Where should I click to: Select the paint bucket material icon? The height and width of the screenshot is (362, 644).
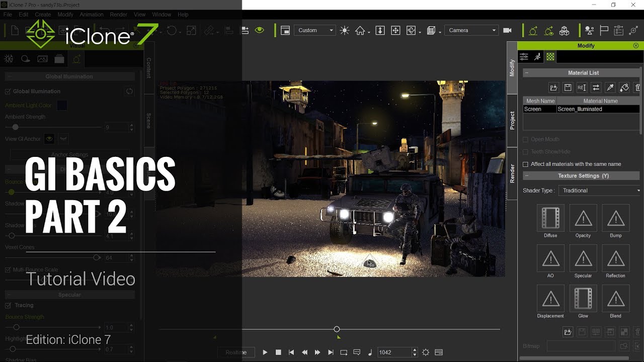pyautogui.click(x=624, y=87)
